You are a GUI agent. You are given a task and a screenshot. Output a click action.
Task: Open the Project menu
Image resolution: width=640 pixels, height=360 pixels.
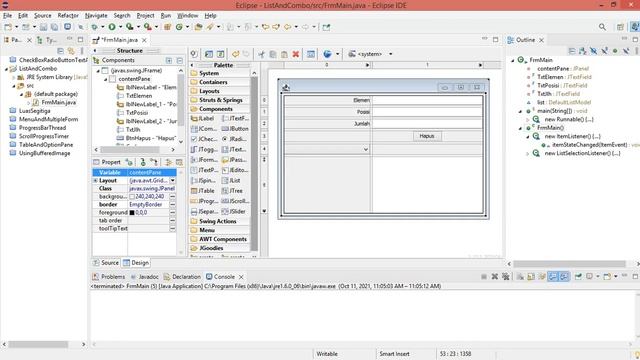coord(145,16)
